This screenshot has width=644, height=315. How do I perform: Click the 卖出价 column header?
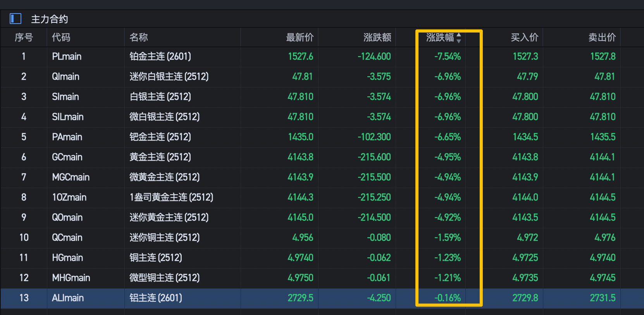coord(602,38)
